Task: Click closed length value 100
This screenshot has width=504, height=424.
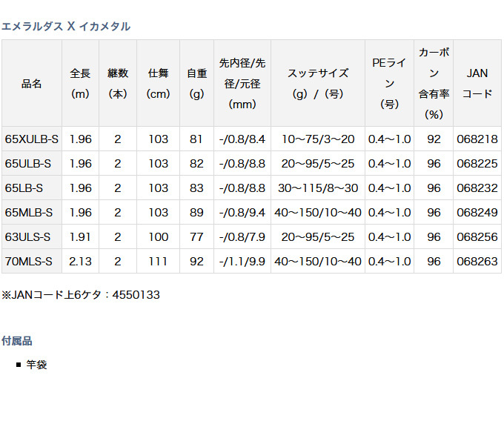Action: pyautogui.click(x=158, y=237)
